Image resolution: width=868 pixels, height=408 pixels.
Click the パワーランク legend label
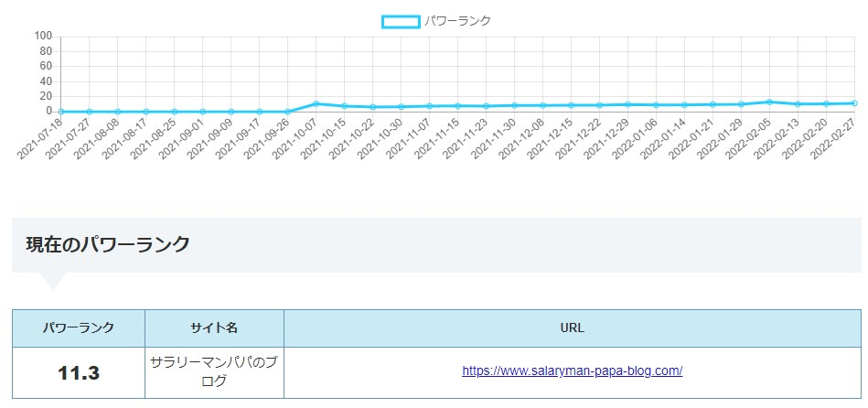pos(457,21)
